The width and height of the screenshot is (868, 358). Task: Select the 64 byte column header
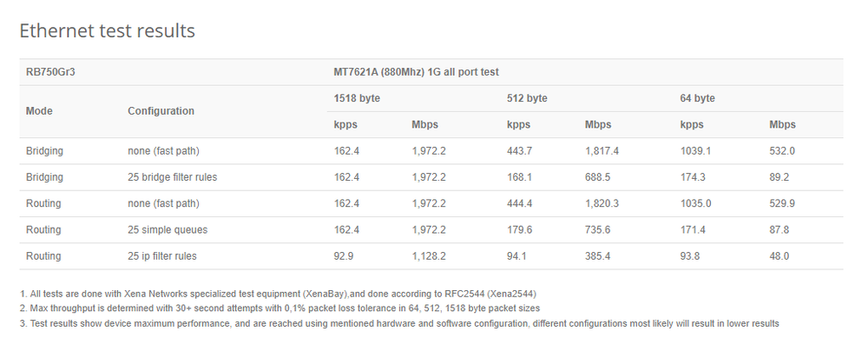pyautogui.click(x=697, y=98)
